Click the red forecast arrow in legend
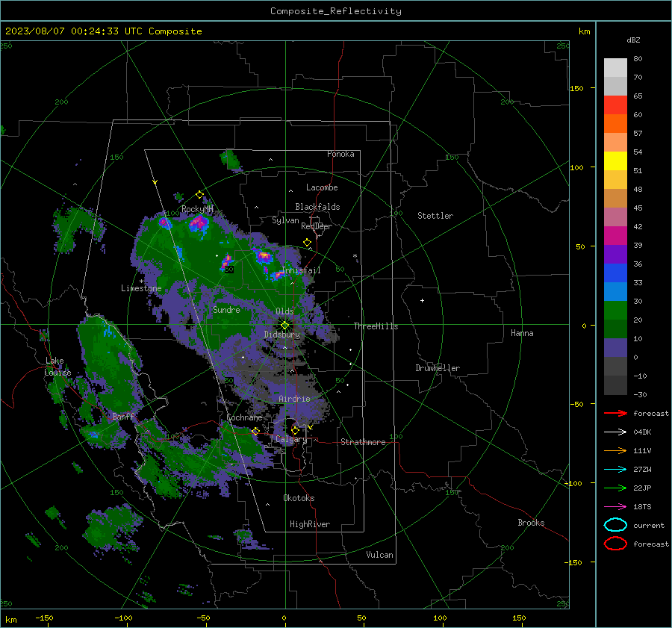672x628 pixels. (x=615, y=413)
